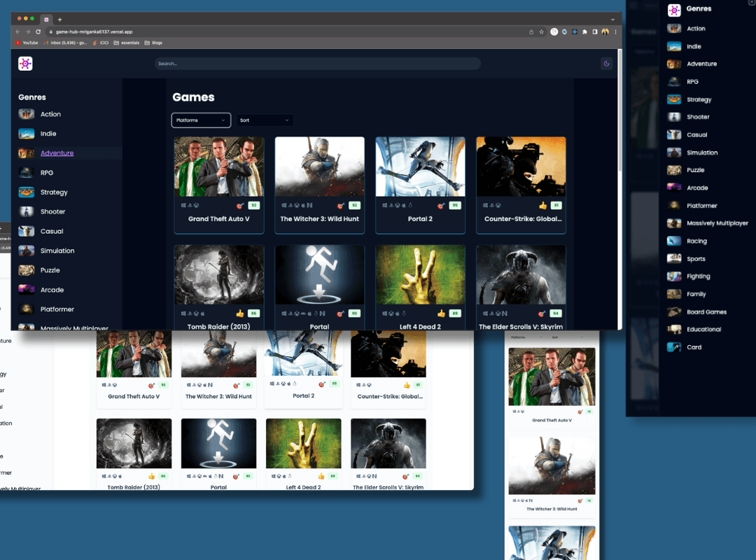Select Strategy genre in main window sidebar
The width and height of the screenshot is (756, 560).
point(54,192)
